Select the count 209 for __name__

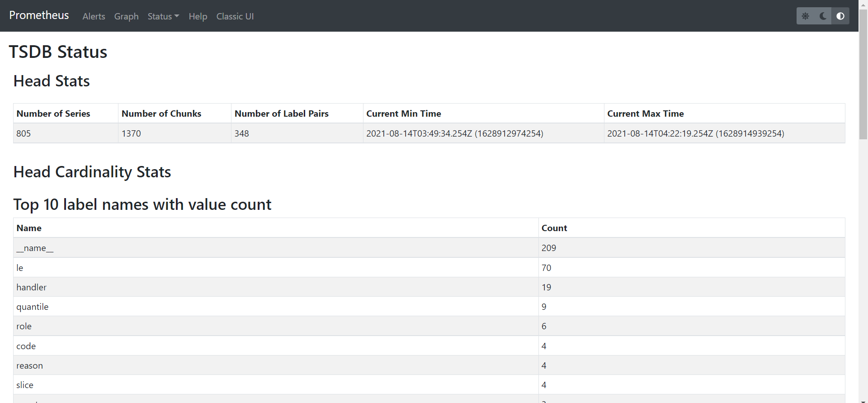549,248
